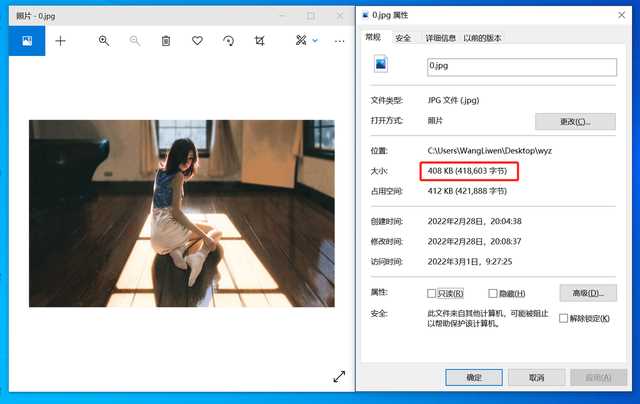Switch to the 以前的版本 tab
This screenshot has height=404, width=640.
(482, 38)
